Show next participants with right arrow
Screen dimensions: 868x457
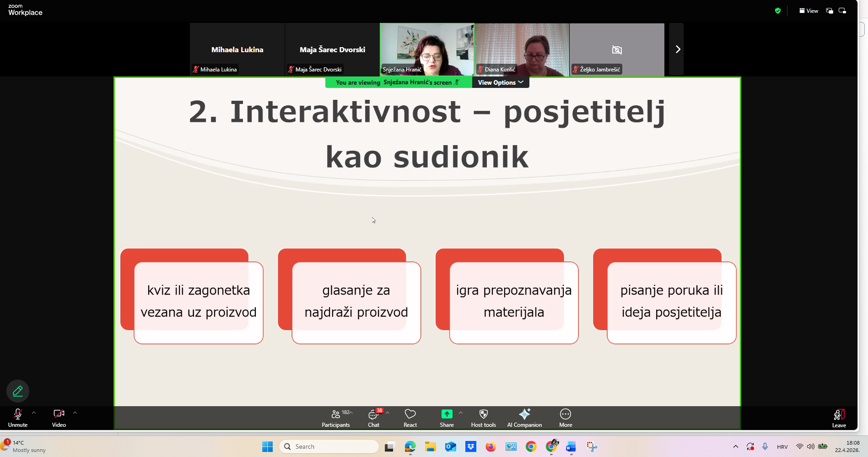(x=677, y=49)
